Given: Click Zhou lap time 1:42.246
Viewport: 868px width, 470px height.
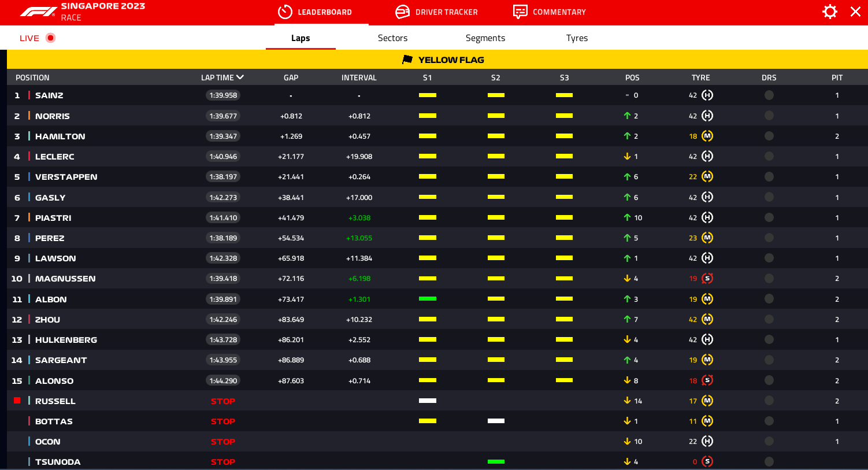Looking at the screenshot, I should coord(223,319).
